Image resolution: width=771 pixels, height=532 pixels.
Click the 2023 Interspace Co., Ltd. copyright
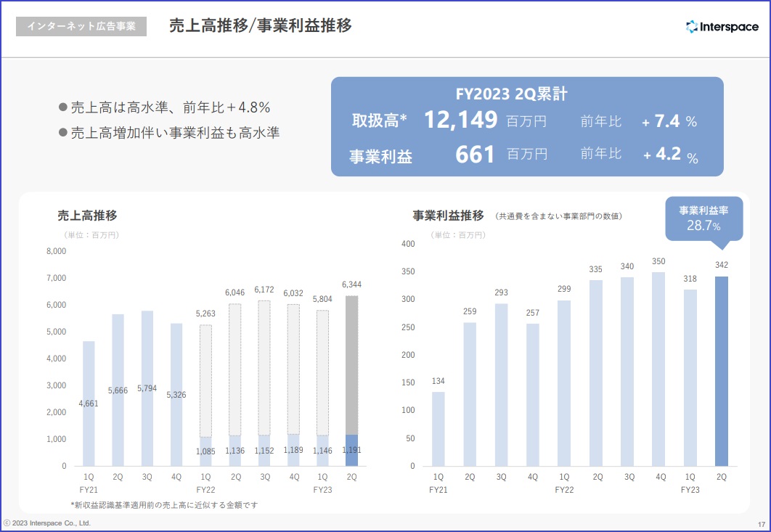click(46, 523)
